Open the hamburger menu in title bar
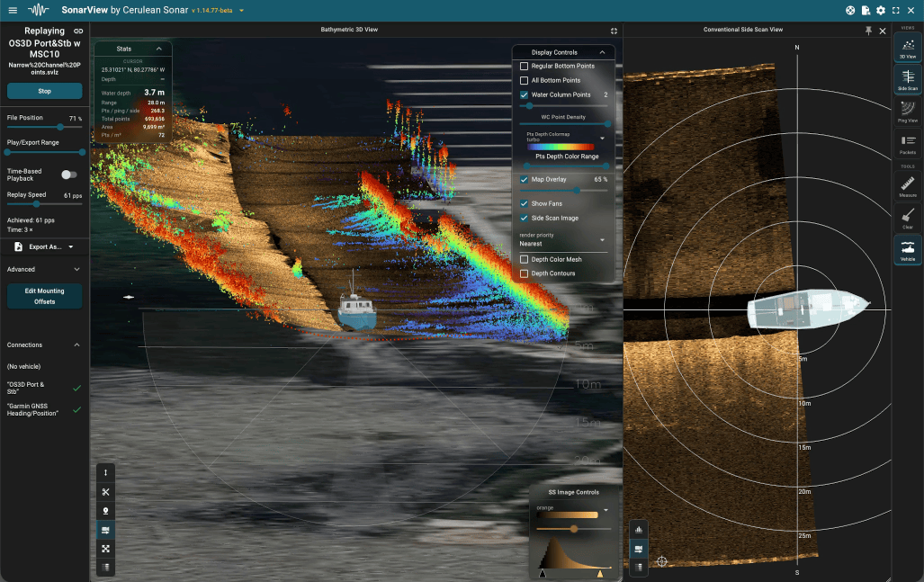 click(13, 10)
